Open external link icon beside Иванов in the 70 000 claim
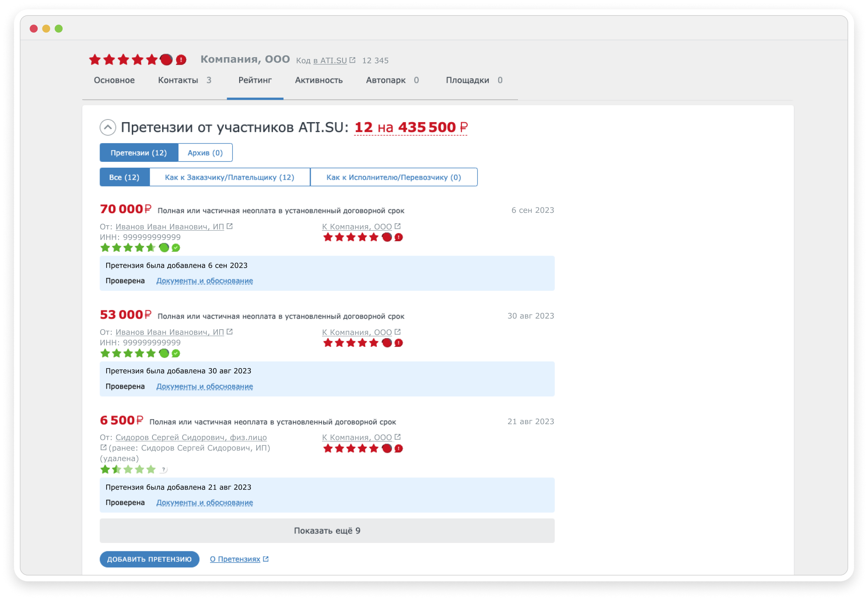This screenshot has height=600, width=868. pyautogui.click(x=229, y=226)
